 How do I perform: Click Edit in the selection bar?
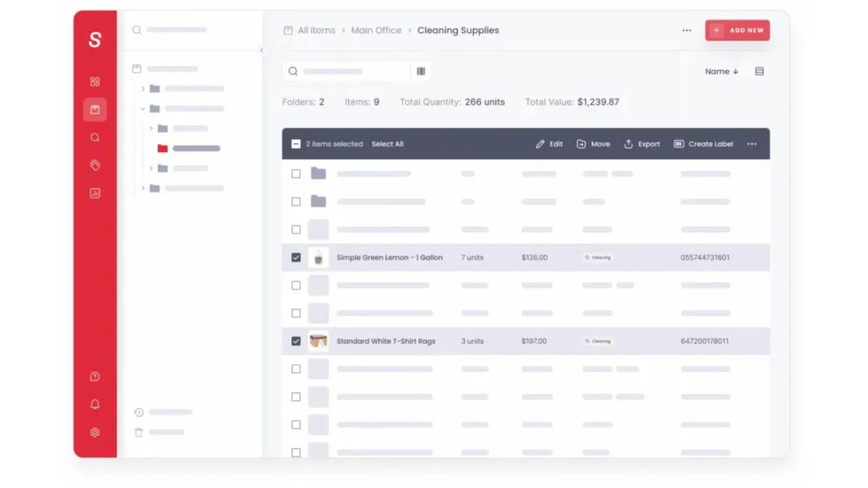pos(549,144)
